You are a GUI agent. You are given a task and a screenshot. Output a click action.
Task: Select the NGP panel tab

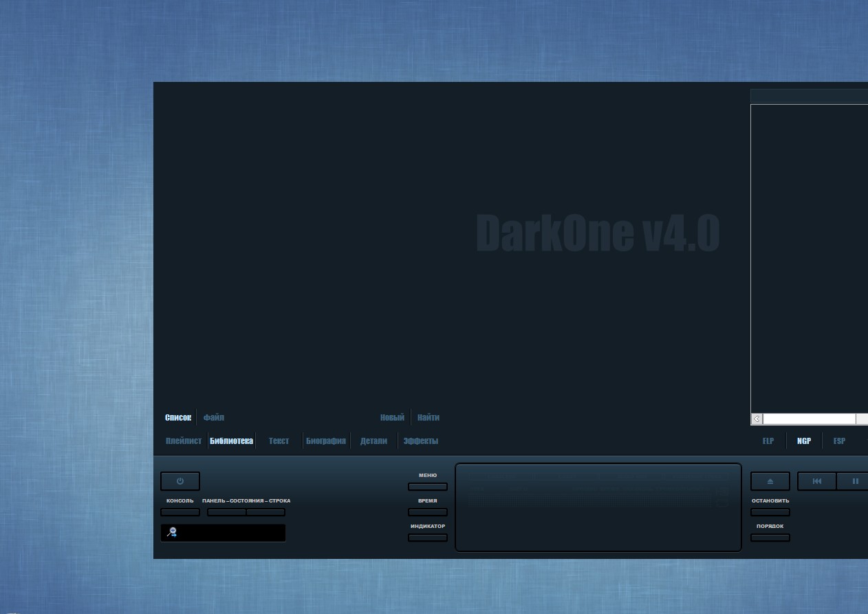804,441
